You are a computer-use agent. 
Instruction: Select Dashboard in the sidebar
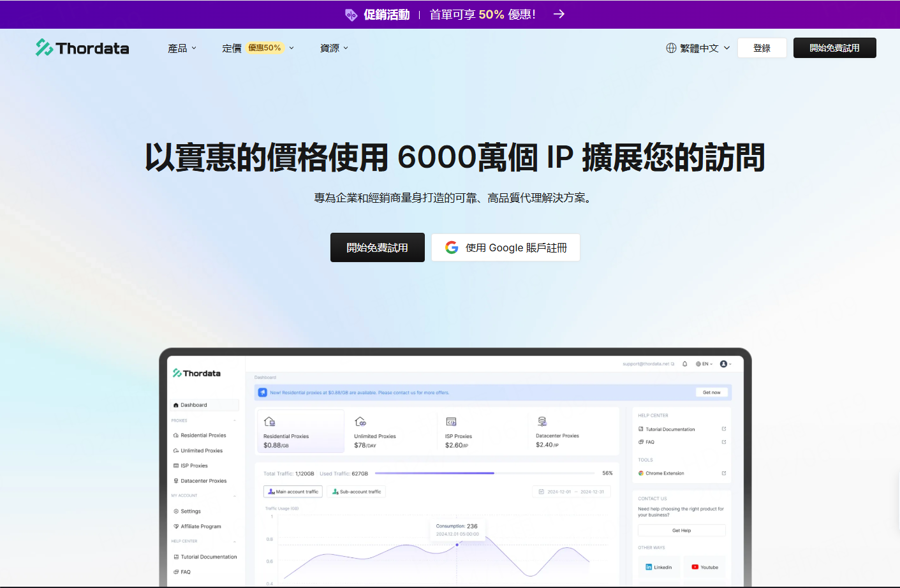tap(205, 405)
